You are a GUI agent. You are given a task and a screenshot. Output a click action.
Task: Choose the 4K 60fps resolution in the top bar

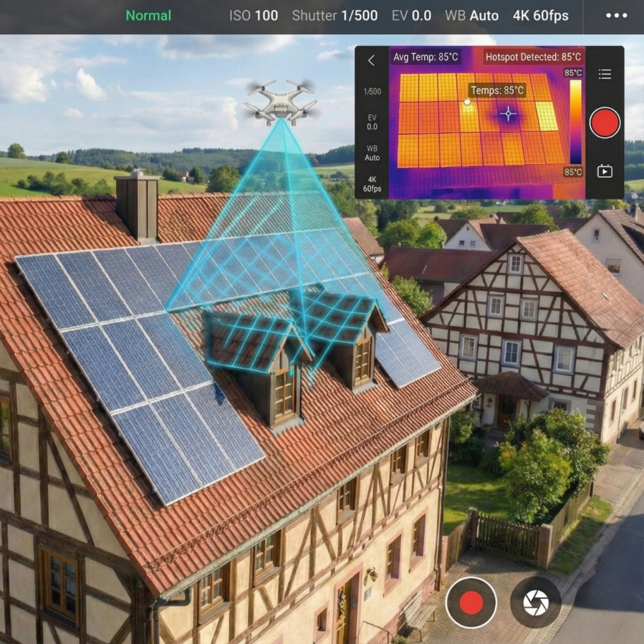(x=540, y=16)
